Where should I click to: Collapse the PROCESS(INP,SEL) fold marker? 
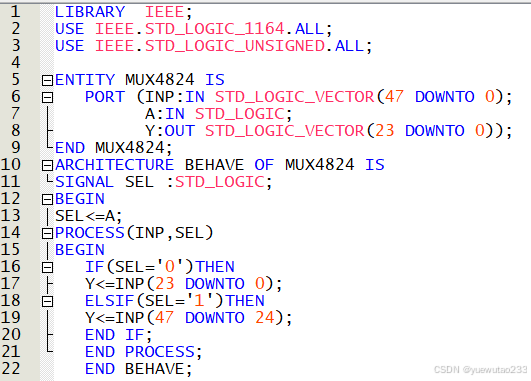[47, 234]
